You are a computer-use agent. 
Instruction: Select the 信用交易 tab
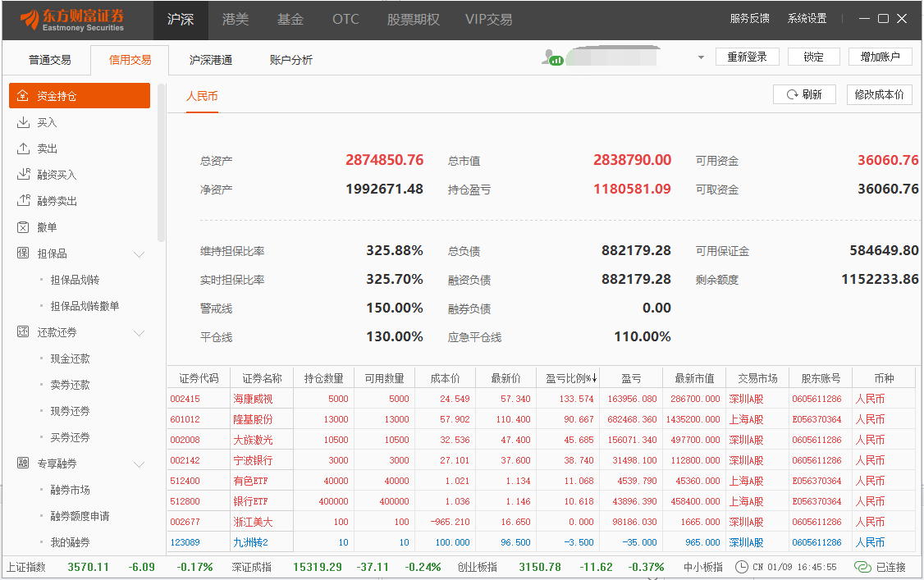[130, 59]
